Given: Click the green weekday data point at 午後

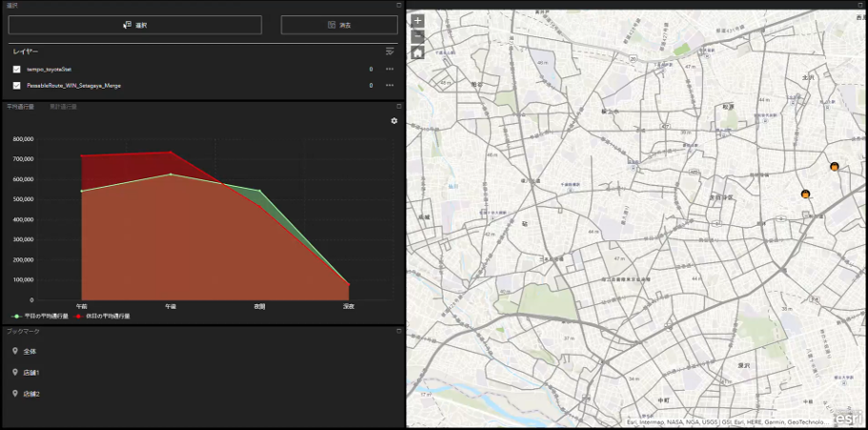Looking at the screenshot, I should click(x=171, y=174).
